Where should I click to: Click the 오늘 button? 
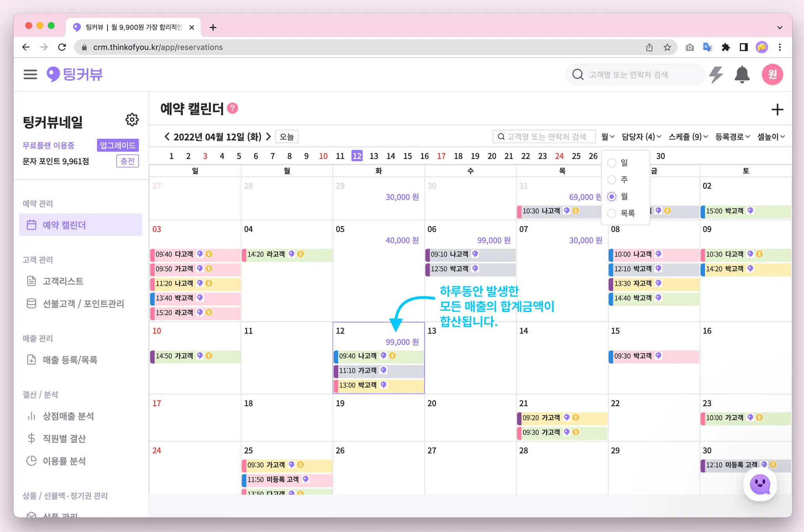point(287,137)
